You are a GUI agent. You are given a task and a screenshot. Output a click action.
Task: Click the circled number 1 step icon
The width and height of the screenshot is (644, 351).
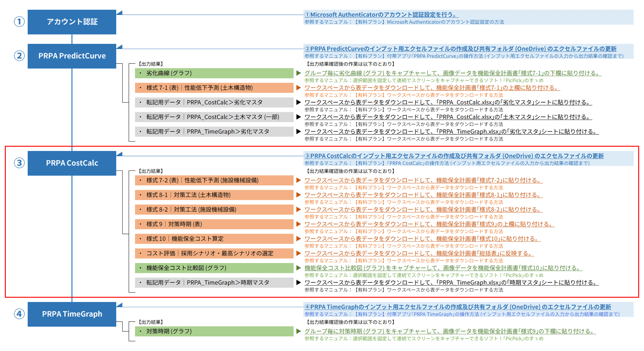[x=19, y=22]
